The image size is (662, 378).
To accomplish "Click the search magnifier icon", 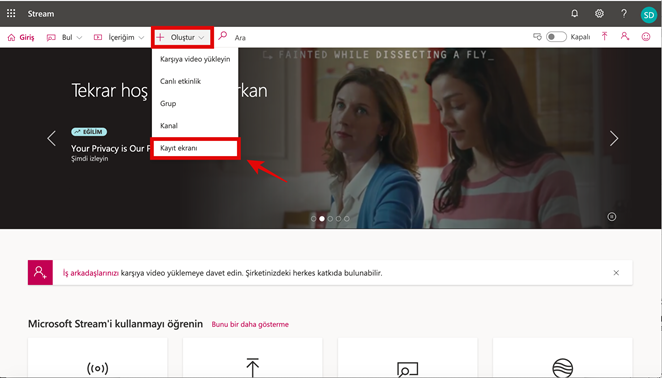I will [x=222, y=36].
